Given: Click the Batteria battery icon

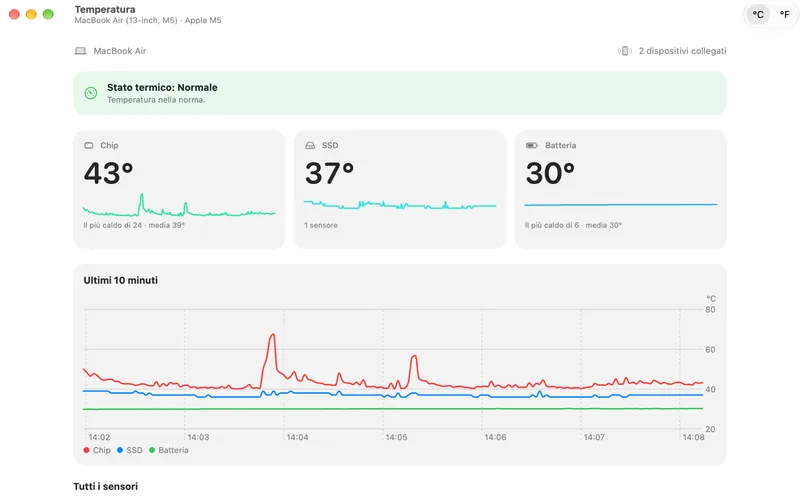Looking at the screenshot, I should click(x=532, y=145).
